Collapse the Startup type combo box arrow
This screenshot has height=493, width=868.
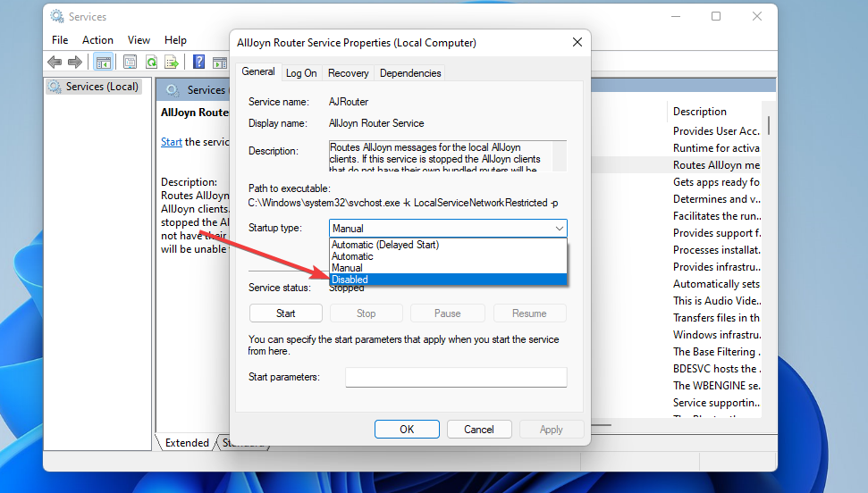(x=559, y=229)
